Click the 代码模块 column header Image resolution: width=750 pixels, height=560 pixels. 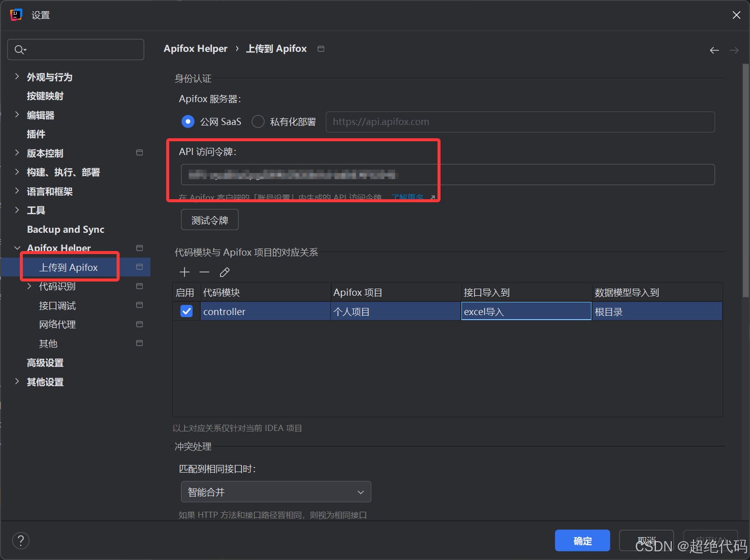[266, 292]
